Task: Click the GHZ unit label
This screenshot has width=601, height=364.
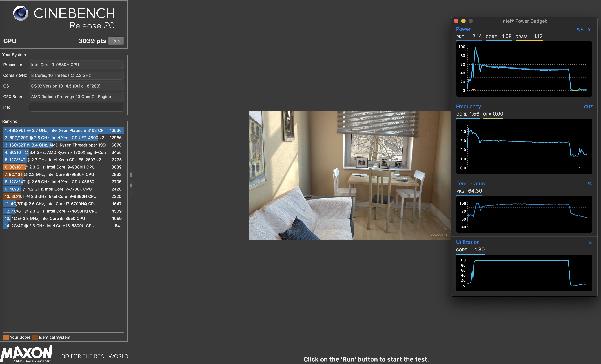Action: coord(588,107)
